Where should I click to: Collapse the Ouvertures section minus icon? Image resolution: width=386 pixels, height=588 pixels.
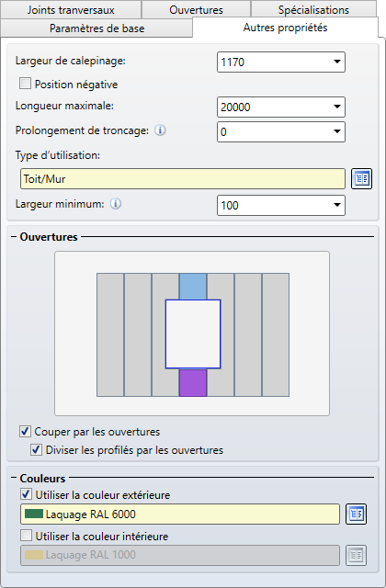[x=14, y=237]
